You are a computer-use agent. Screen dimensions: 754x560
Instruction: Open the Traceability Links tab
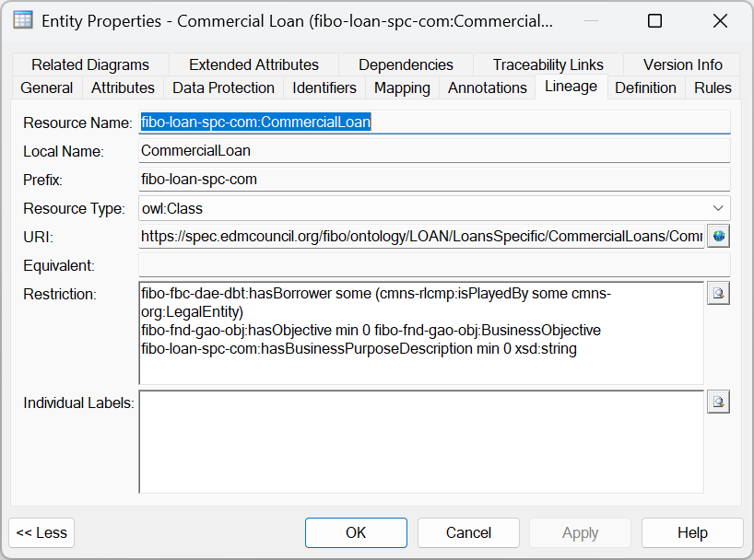coord(547,64)
